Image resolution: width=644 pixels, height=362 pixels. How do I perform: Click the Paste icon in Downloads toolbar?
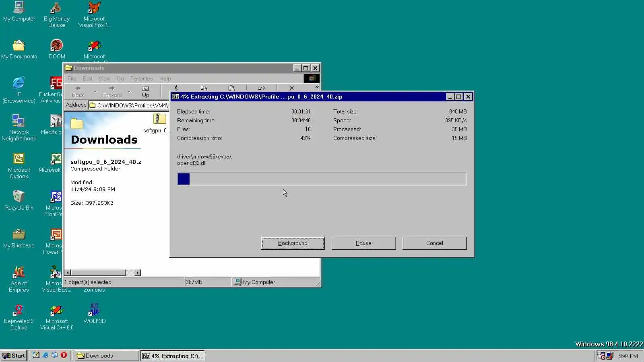[x=231, y=88]
